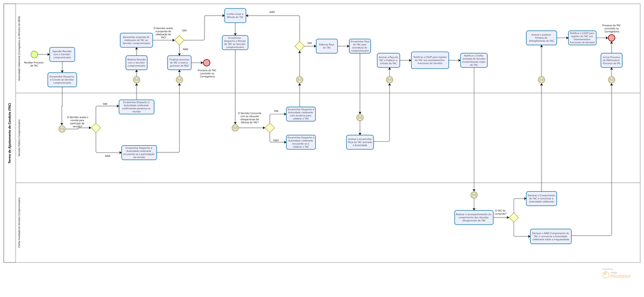Click message event below Assinar a Peça task
Viewport: 644px width, 297px height.
(x=389, y=80)
